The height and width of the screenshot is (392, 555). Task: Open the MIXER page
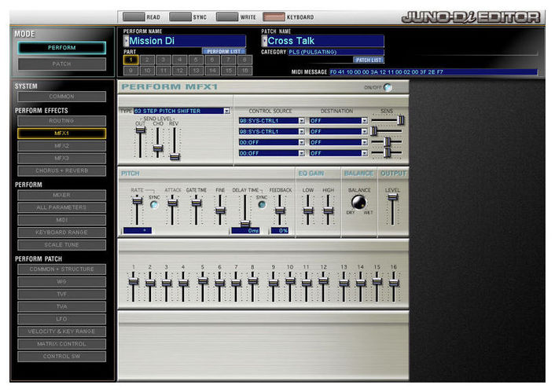(61, 195)
